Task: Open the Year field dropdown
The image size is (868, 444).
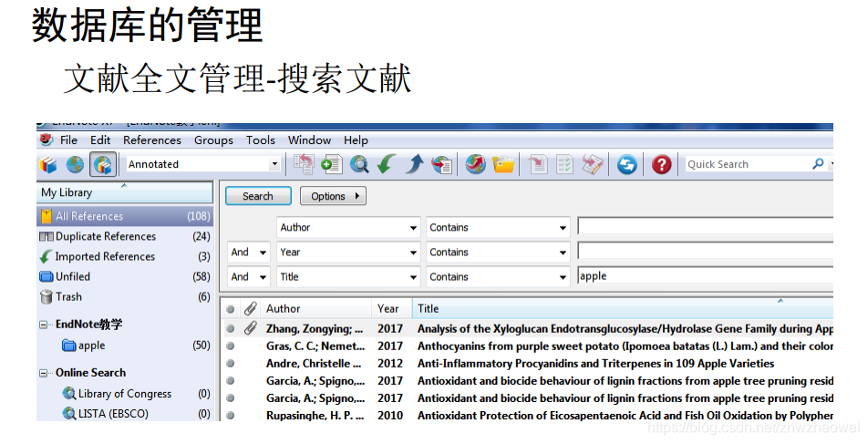Action: tap(413, 253)
